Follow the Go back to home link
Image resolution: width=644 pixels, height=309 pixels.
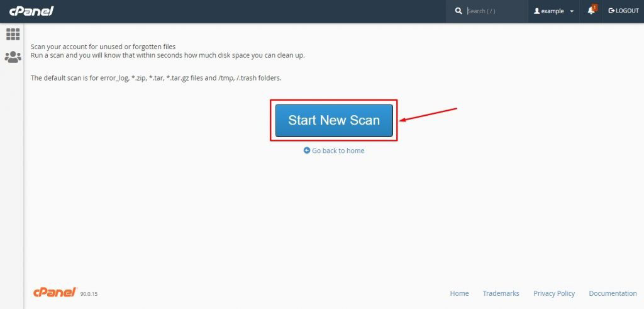[x=334, y=150]
